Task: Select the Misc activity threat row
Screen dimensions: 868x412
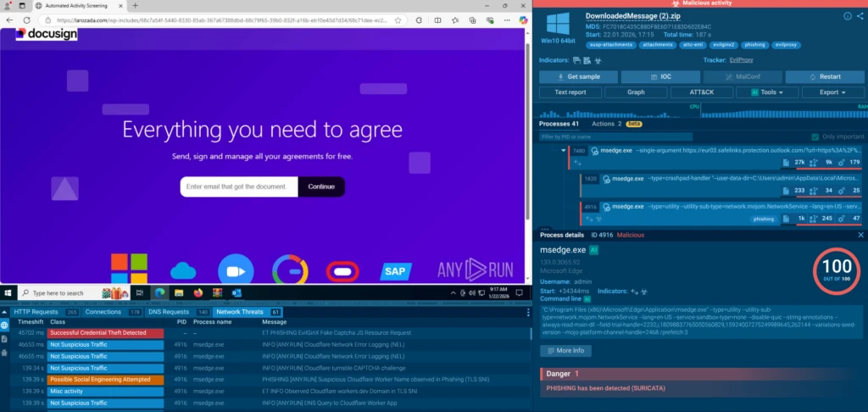Action: (269, 392)
